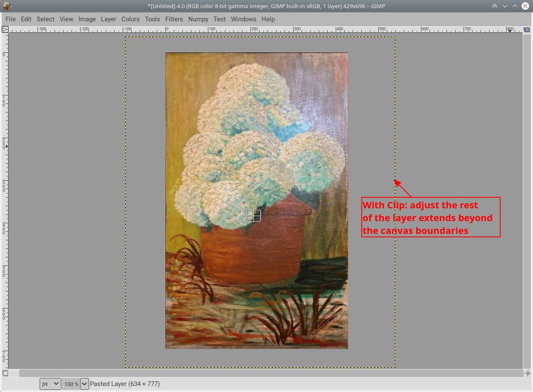Expand the zoom level dropdown arrow
The width and height of the screenshot is (533, 392).
tap(84, 384)
